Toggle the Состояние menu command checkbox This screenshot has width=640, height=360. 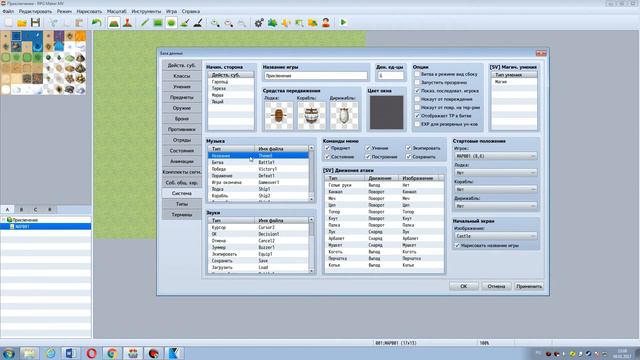[x=327, y=157]
